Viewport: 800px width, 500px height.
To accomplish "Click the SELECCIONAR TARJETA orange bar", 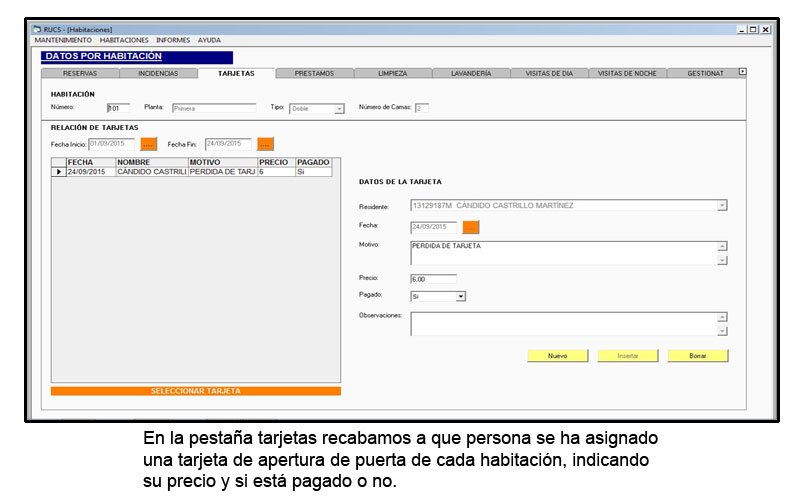I will tap(196, 391).
